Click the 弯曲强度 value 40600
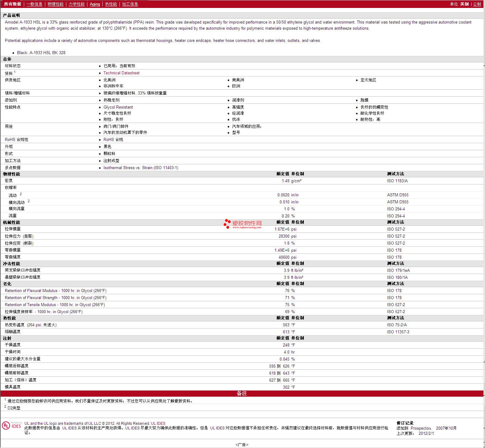 pos(284,257)
